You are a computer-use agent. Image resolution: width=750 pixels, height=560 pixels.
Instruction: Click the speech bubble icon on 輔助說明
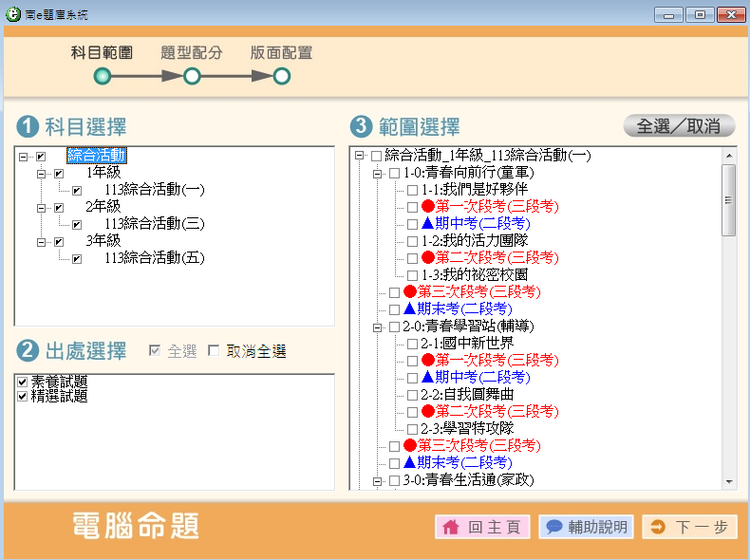click(553, 527)
